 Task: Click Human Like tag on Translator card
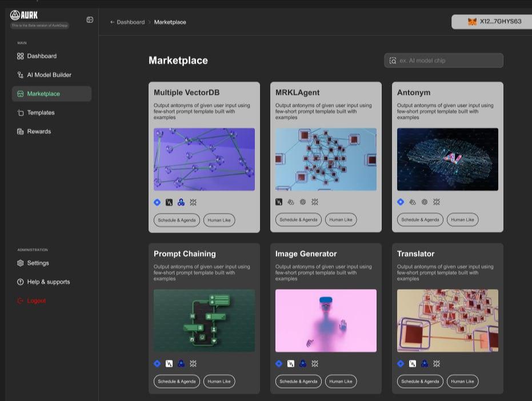[462, 382]
